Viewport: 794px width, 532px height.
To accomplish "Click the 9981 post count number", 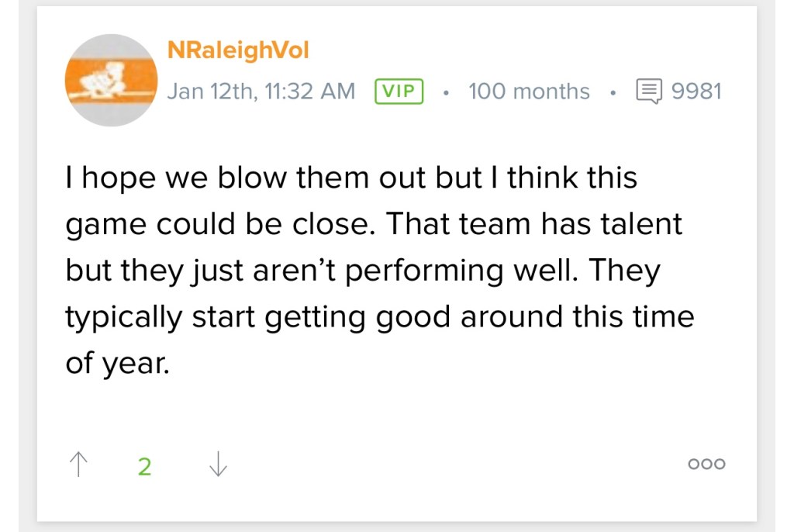I will click(x=696, y=92).
